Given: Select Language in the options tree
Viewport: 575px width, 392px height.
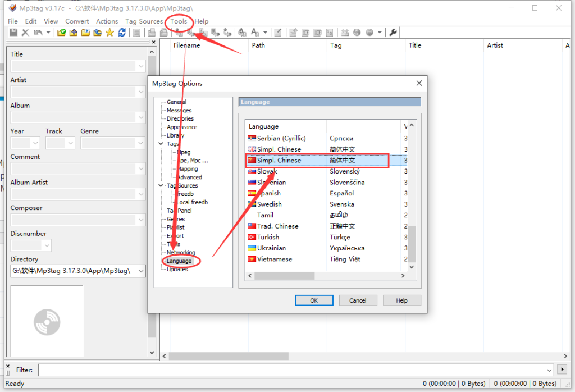Looking at the screenshot, I should pos(179,261).
